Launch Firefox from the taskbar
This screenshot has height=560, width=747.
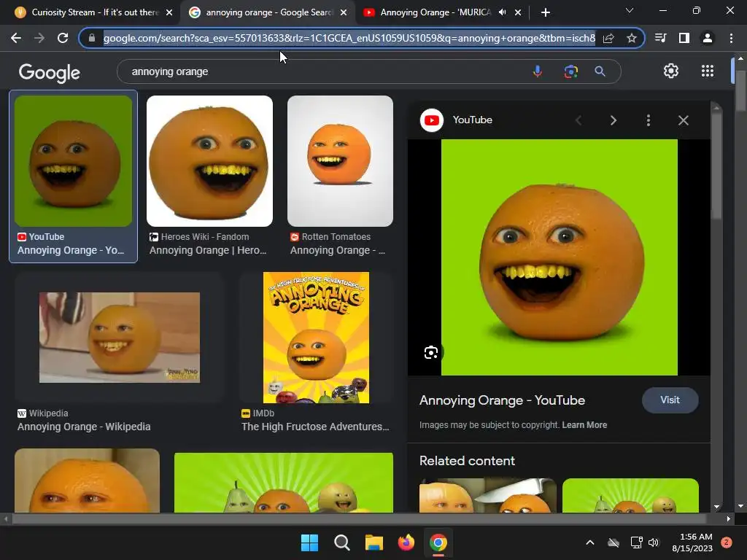(406, 542)
